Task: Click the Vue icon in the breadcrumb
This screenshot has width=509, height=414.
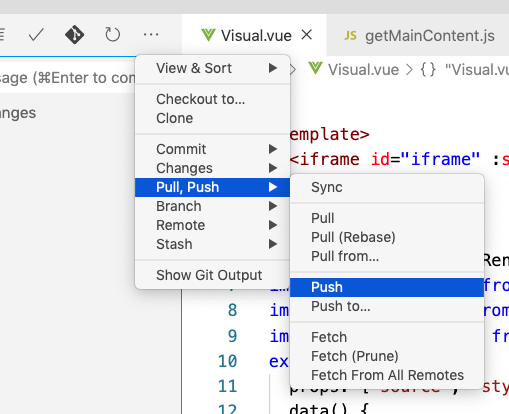Action: [x=315, y=69]
